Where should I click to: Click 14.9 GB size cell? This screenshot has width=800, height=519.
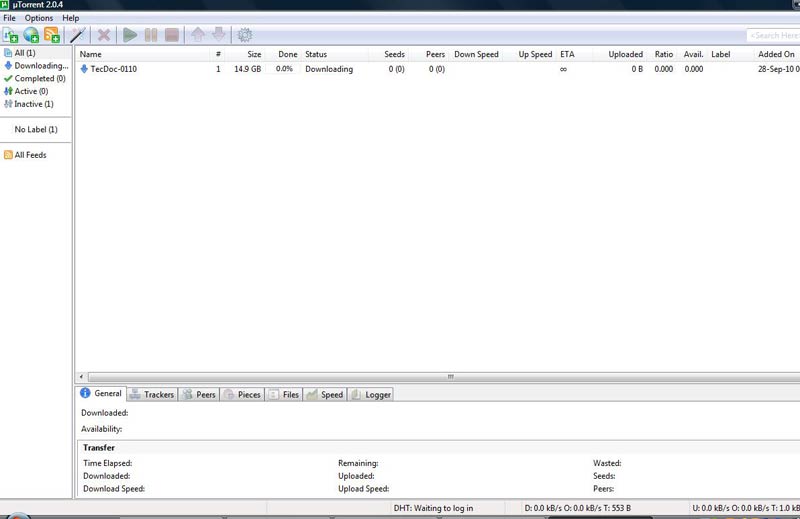pos(247,69)
